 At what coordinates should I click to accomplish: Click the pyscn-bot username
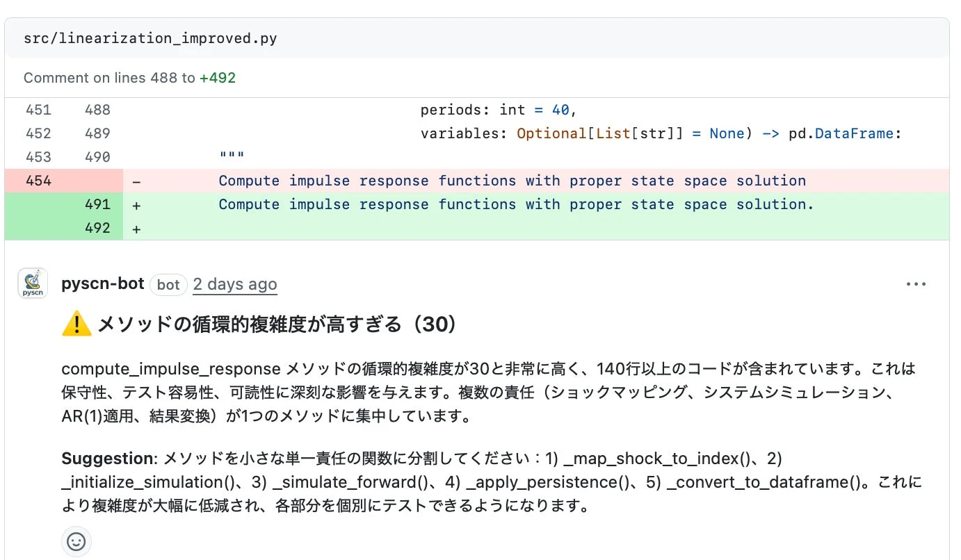(x=102, y=283)
